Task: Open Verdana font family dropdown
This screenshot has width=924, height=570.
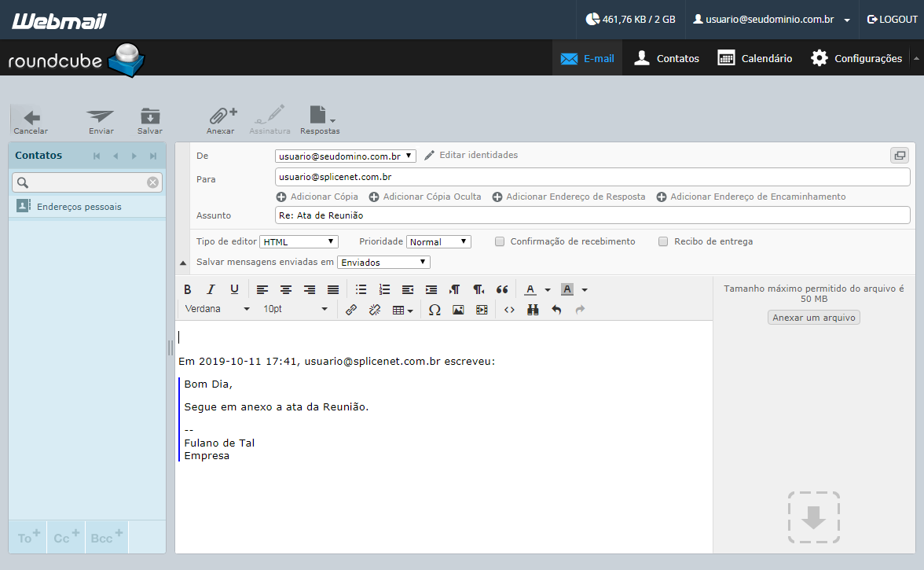Action: point(217,309)
